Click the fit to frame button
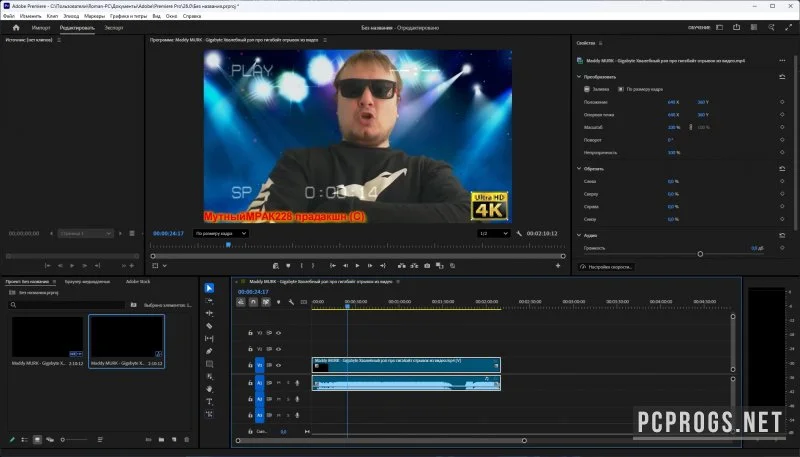 [641, 89]
